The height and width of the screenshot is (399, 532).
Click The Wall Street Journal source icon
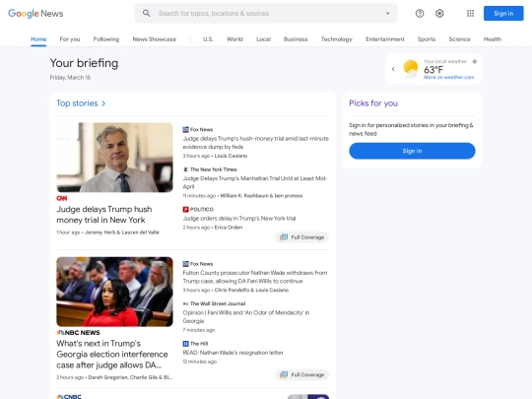pyautogui.click(x=185, y=303)
